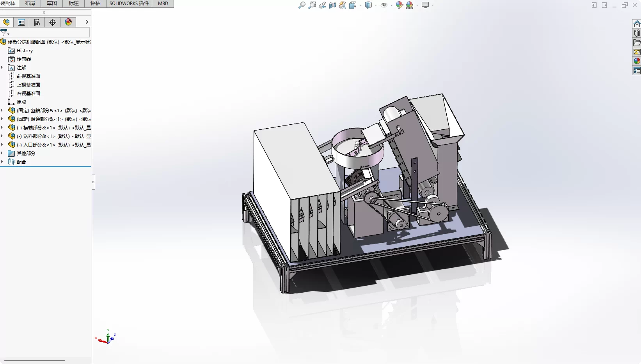Open Hide/Show Items dropdown arrow
Image resolution: width=641 pixels, height=364 pixels.
click(391, 5)
